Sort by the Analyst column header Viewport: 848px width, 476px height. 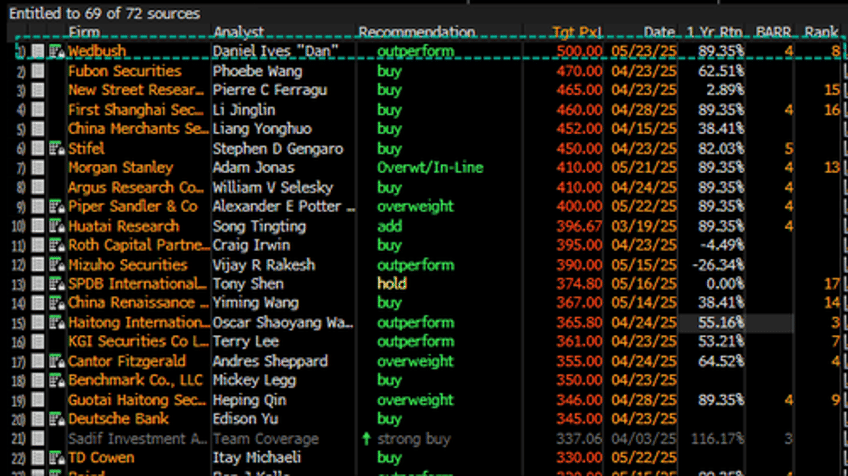tap(238, 32)
